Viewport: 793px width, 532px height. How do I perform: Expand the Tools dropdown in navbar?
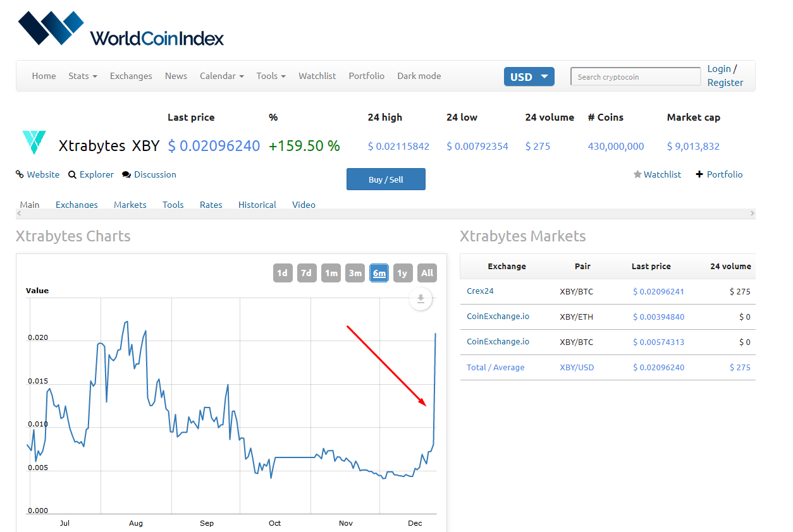click(271, 76)
